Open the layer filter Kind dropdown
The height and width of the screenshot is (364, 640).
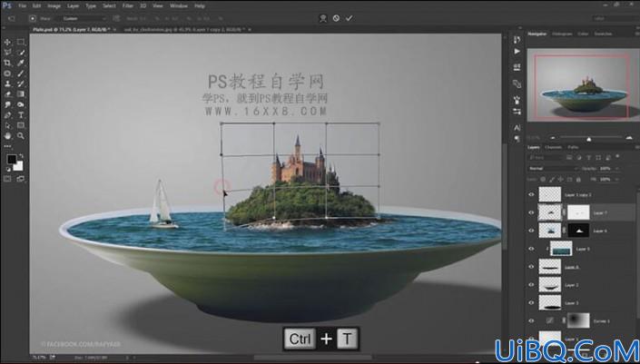pyautogui.click(x=545, y=157)
